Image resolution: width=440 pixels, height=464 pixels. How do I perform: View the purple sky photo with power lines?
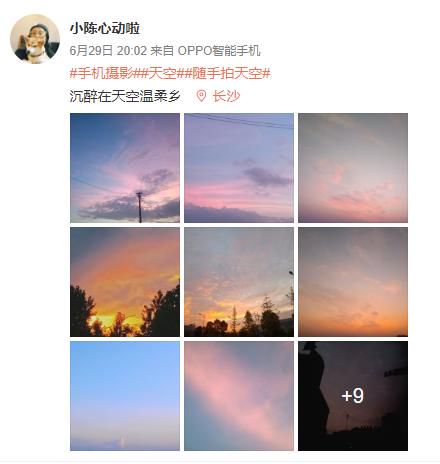click(x=239, y=168)
